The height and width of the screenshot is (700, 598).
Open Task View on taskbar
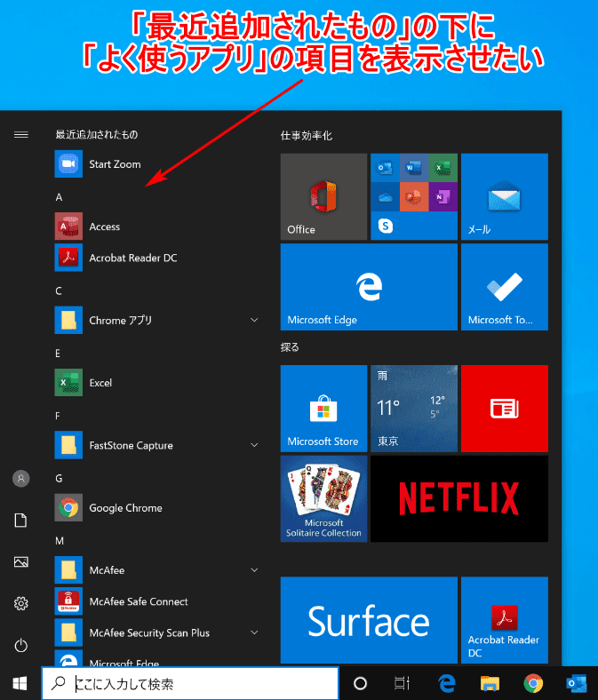tap(402, 683)
